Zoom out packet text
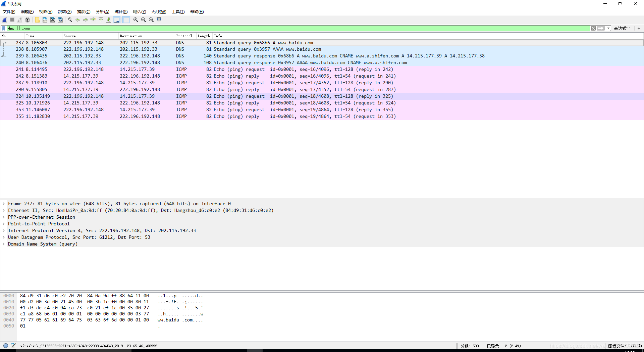The image size is (644, 352). point(144,20)
